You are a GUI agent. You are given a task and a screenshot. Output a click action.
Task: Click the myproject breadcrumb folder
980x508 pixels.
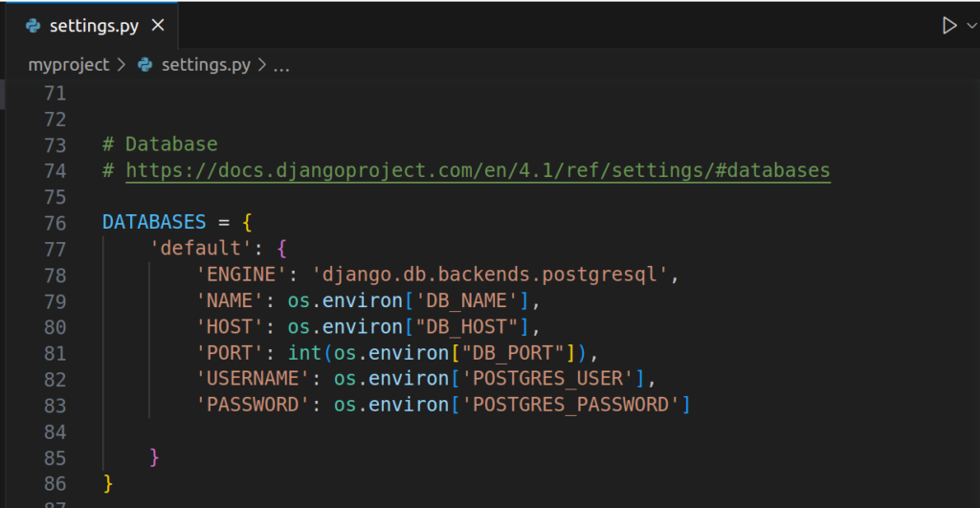coord(69,65)
